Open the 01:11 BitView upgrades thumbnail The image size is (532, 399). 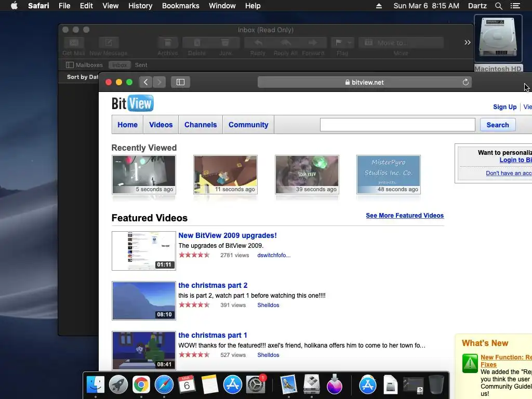click(x=144, y=251)
